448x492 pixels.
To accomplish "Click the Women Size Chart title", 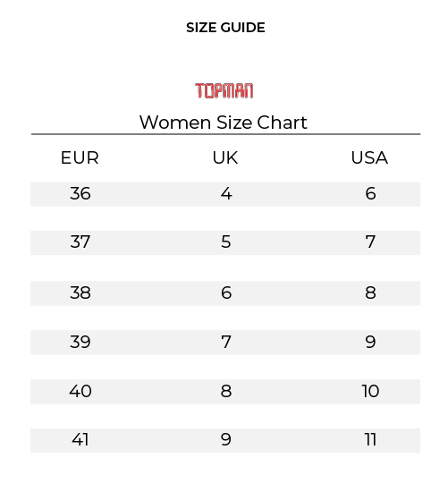I will pyautogui.click(x=223, y=122).
